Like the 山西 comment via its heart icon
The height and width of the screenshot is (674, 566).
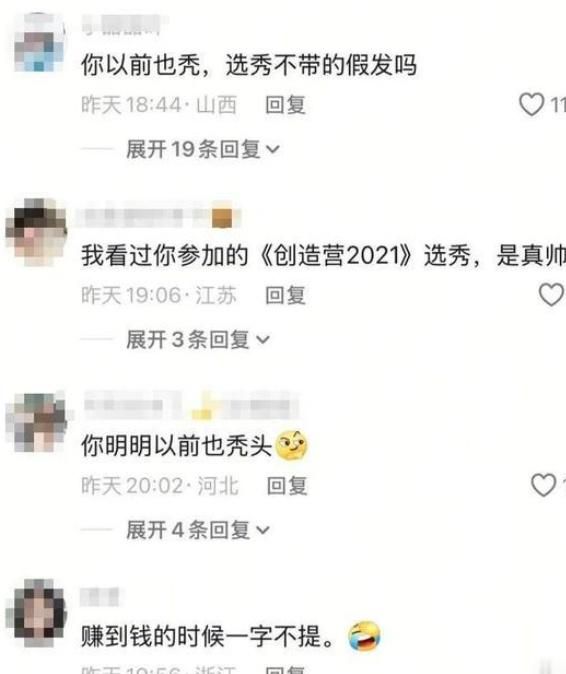pos(532,104)
